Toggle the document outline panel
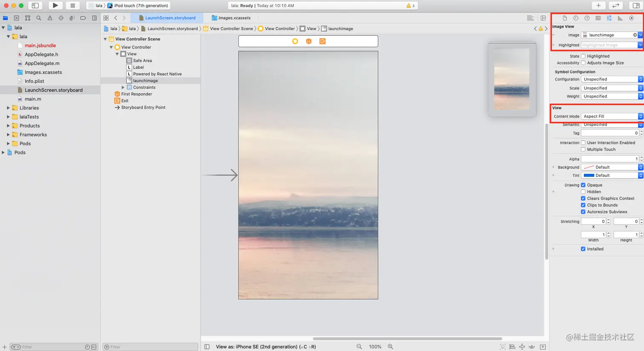The width and height of the screenshot is (644, 351). (x=207, y=347)
